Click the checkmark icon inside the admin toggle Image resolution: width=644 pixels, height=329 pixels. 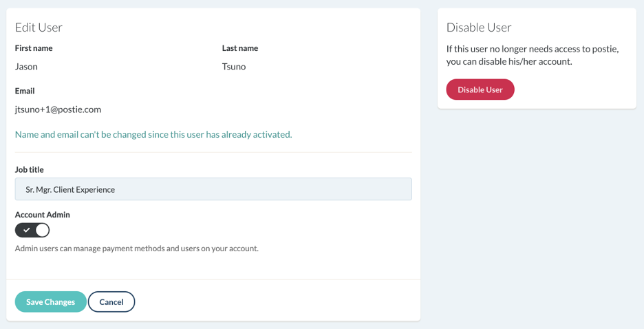(x=26, y=230)
